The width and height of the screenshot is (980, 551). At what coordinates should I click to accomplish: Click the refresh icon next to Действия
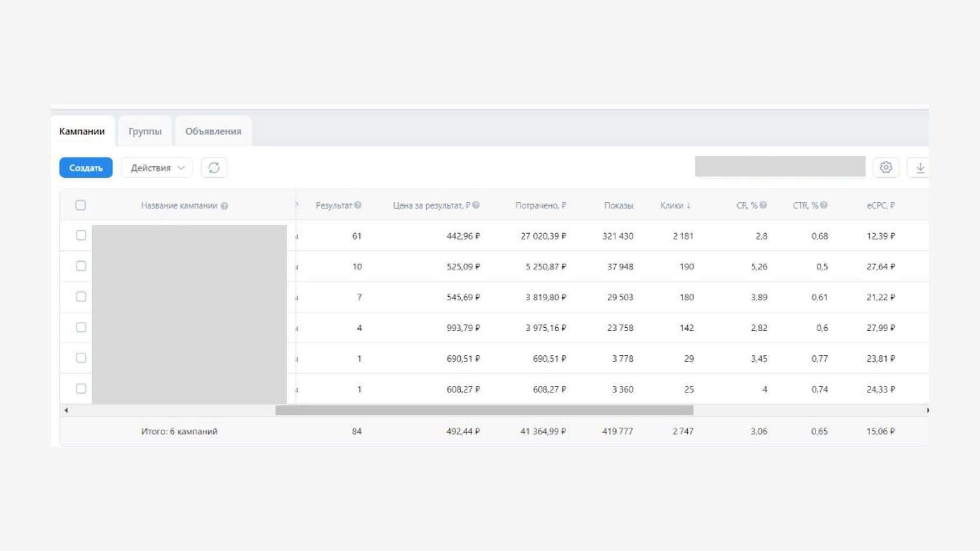coord(214,168)
